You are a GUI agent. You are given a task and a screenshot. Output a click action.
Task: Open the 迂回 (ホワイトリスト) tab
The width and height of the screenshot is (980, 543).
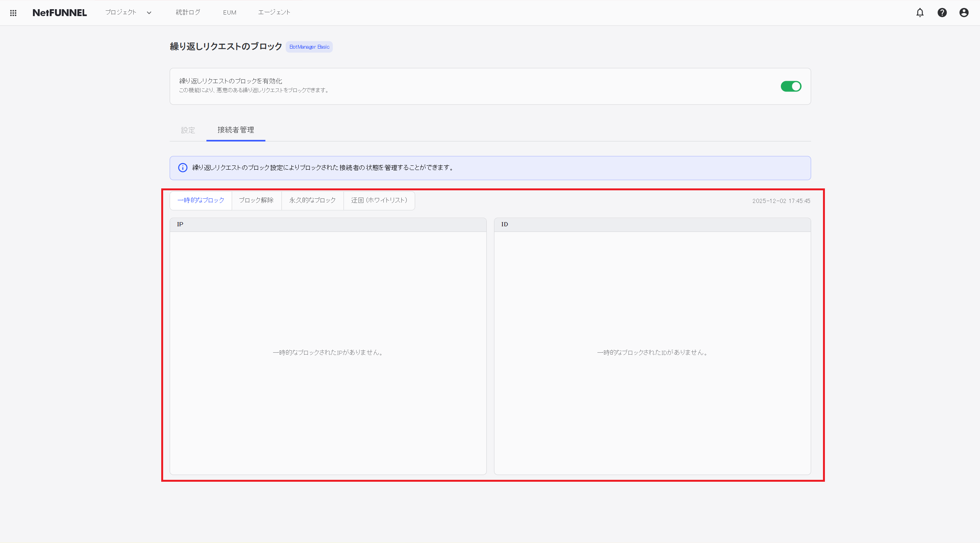379,200
